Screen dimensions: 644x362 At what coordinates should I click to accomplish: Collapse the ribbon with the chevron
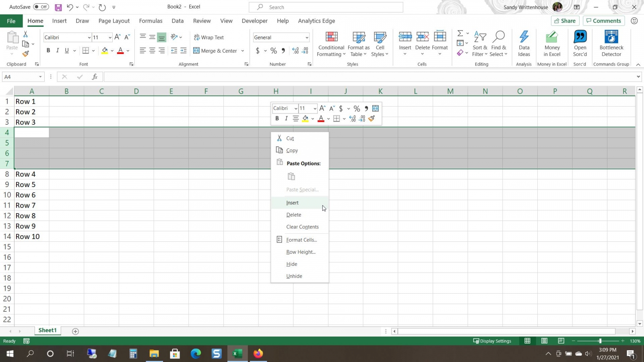tap(638, 64)
